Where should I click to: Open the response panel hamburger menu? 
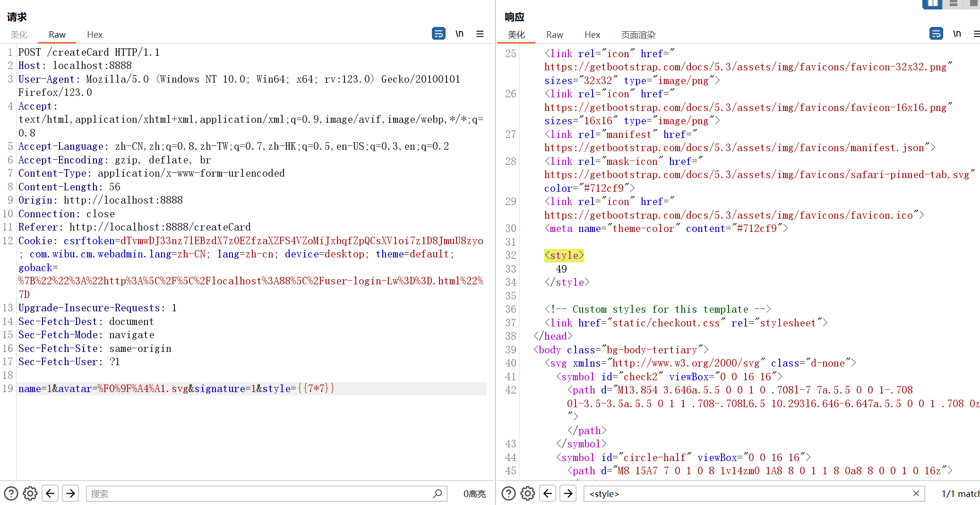click(977, 34)
